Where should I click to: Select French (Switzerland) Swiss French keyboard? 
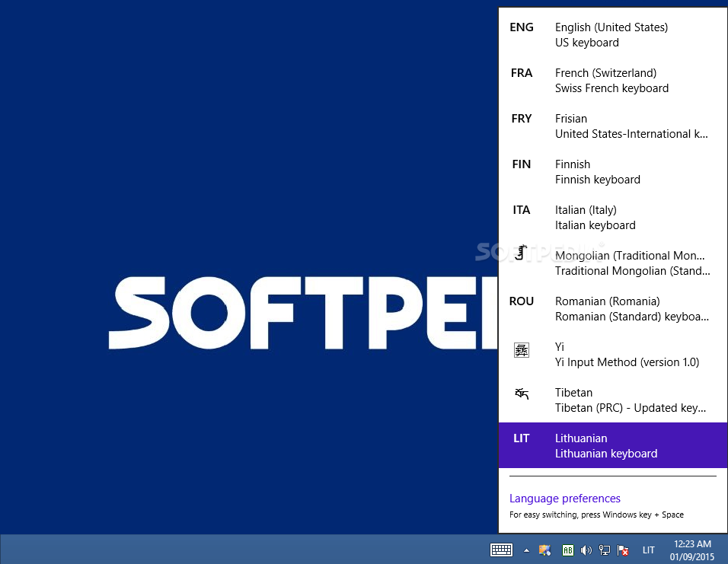coord(613,81)
